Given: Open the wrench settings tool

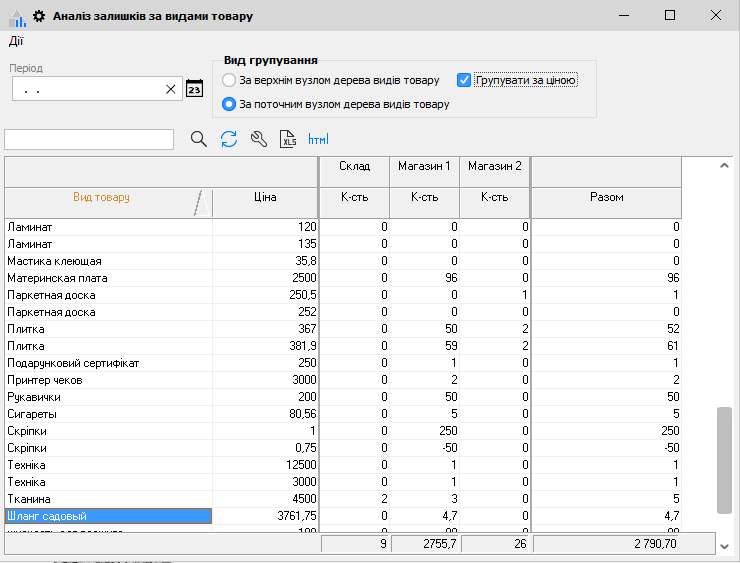Looking at the screenshot, I should click(x=259, y=139).
